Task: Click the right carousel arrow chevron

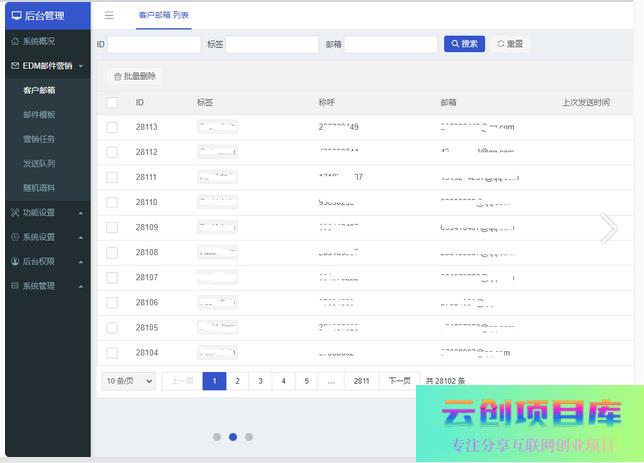Action: coord(609,228)
